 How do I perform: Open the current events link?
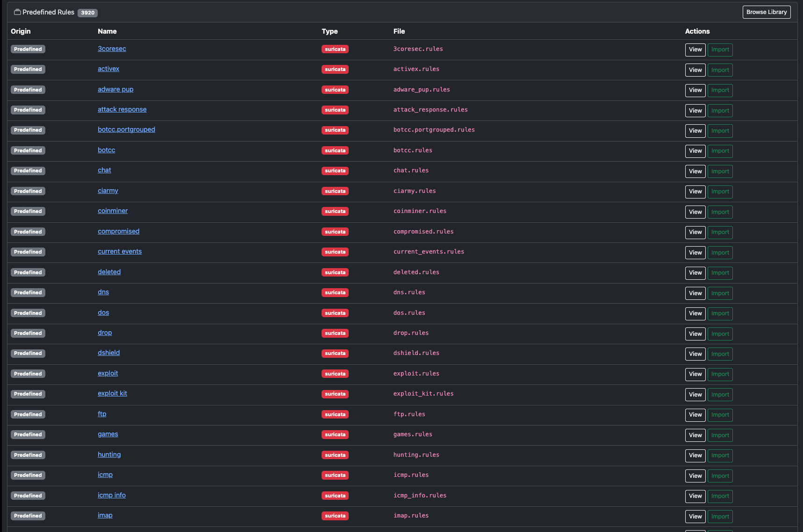tap(120, 251)
